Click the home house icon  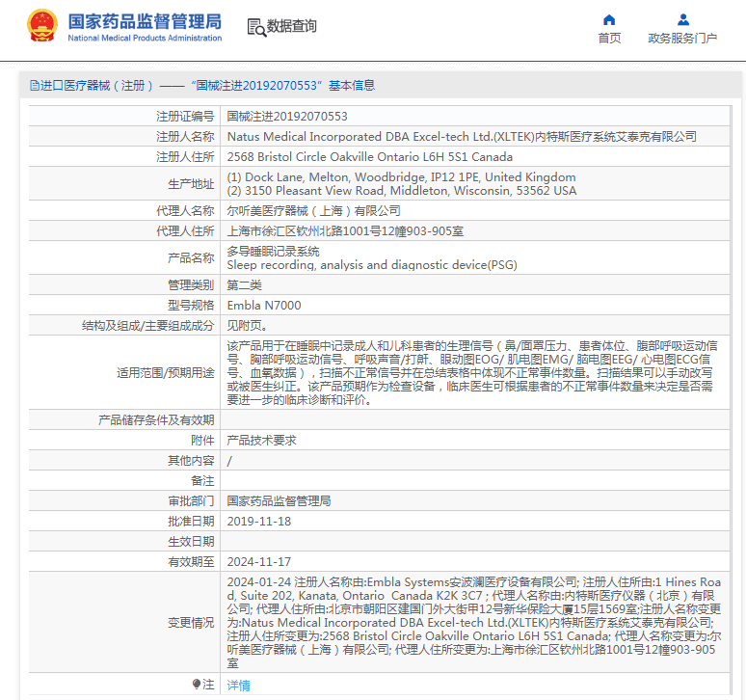click(x=609, y=19)
